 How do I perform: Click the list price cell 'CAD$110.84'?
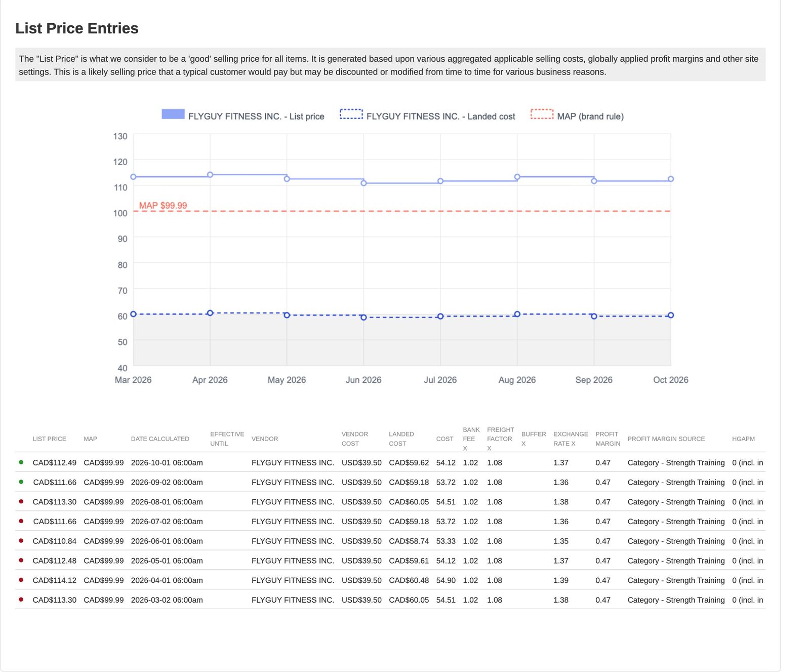pos(54,541)
